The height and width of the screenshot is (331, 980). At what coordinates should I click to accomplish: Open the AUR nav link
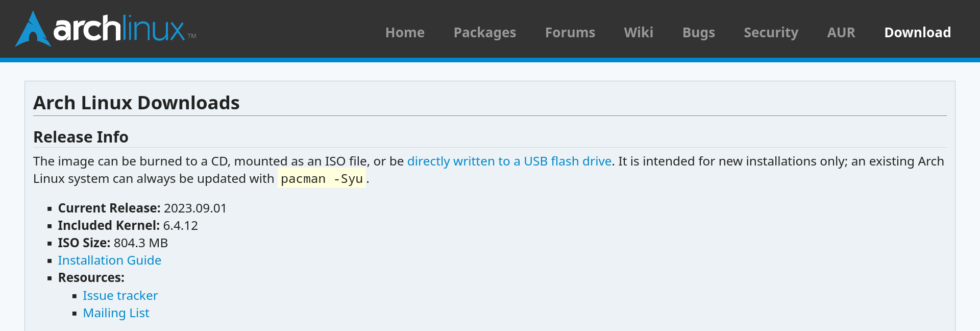tap(841, 33)
